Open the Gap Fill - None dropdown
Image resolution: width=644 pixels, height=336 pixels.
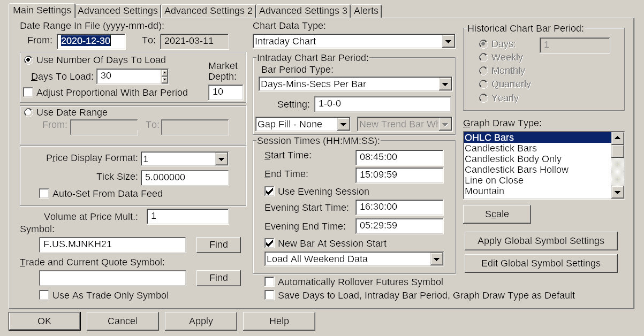[343, 124]
